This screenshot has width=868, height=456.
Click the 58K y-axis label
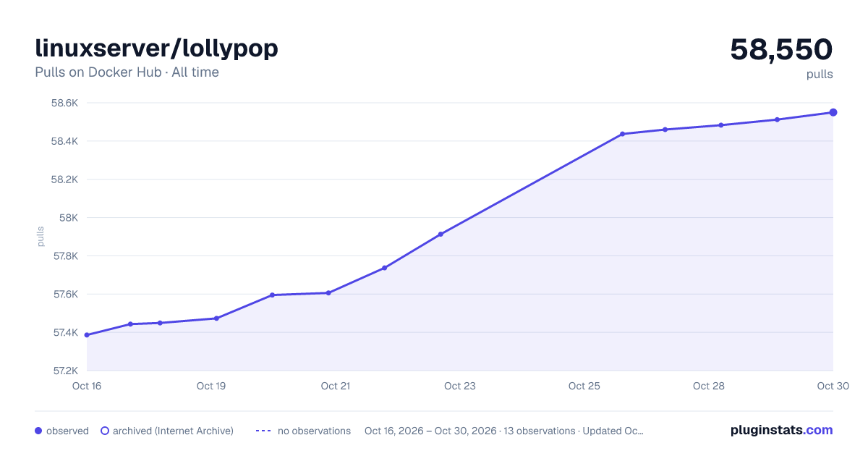tap(68, 218)
